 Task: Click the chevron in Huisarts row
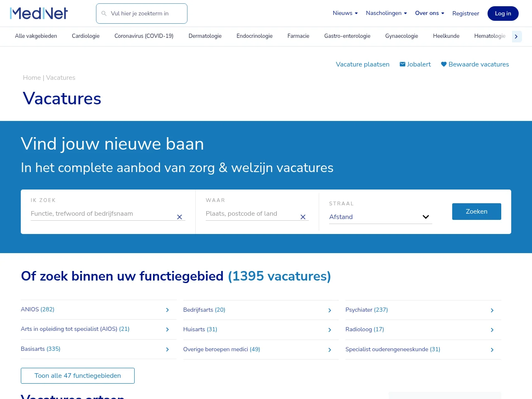(x=330, y=330)
